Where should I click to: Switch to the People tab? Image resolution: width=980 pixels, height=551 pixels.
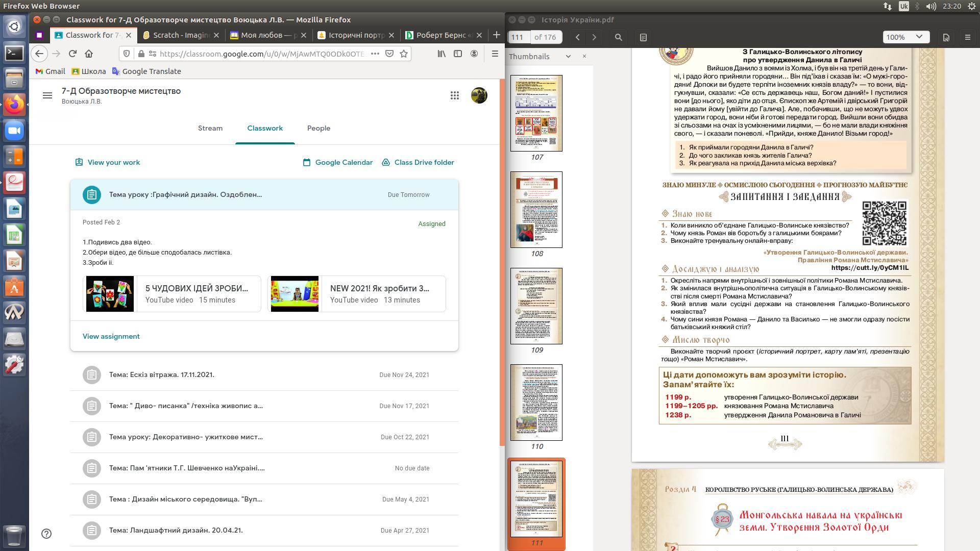[318, 128]
